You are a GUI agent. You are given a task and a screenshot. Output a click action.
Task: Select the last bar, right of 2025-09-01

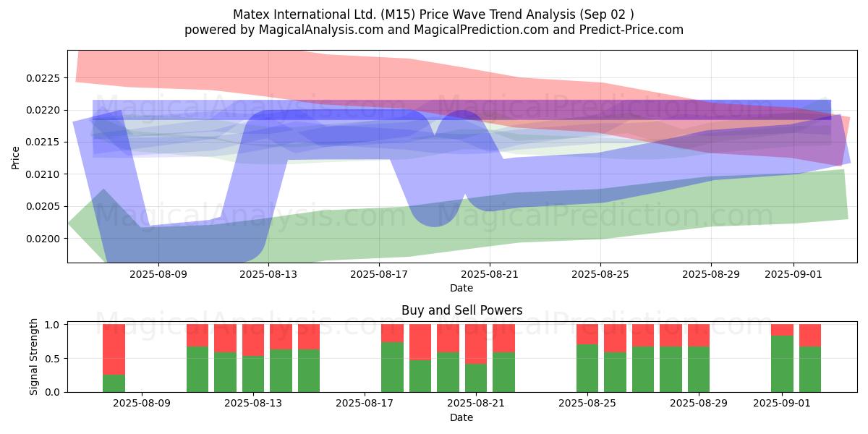coord(810,358)
